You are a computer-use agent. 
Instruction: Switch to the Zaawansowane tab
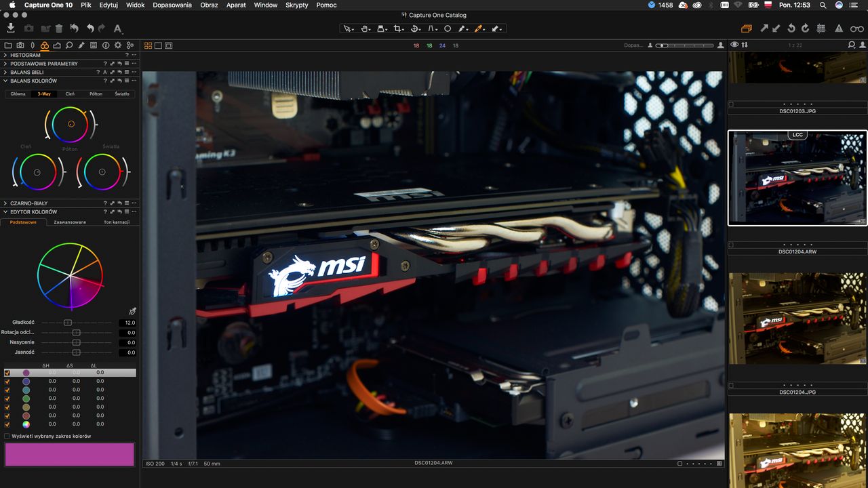pos(70,222)
